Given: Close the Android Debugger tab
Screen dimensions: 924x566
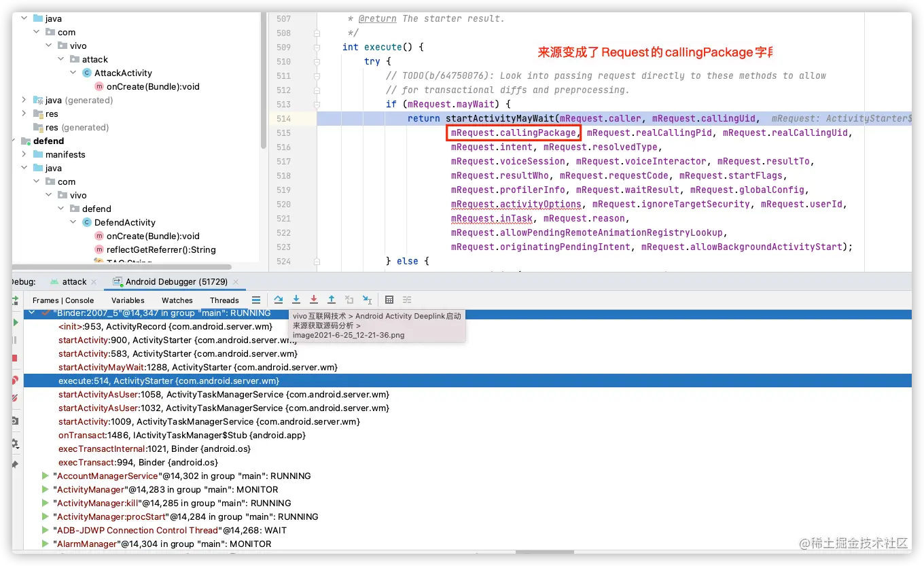Looking at the screenshot, I should coord(236,282).
